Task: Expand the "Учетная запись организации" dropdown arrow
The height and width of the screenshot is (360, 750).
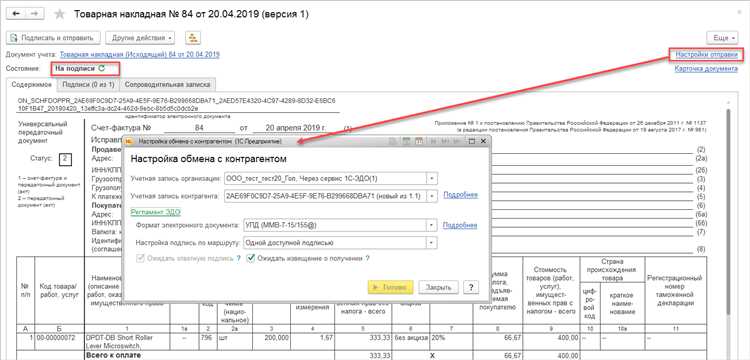Action: 432,178
